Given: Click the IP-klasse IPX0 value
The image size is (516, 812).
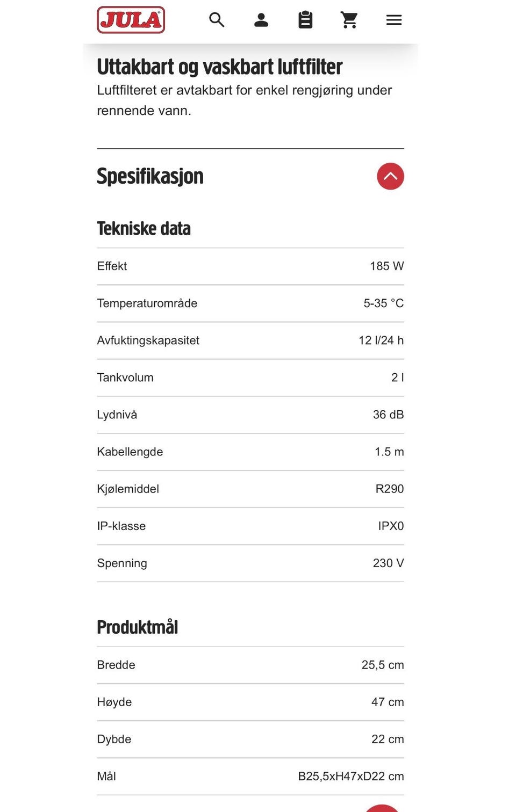Looking at the screenshot, I should (x=391, y=526).
